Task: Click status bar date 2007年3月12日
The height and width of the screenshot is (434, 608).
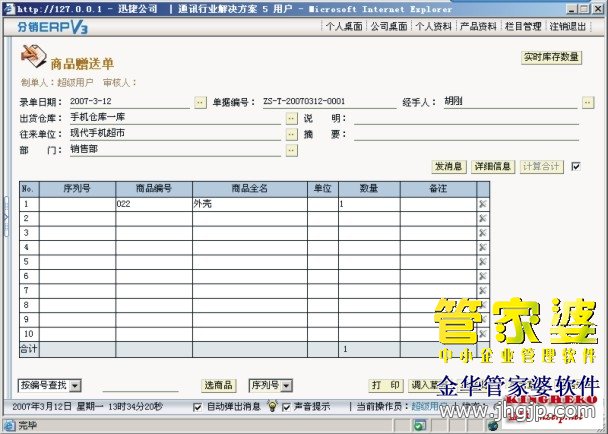Action: pos(42,407)
